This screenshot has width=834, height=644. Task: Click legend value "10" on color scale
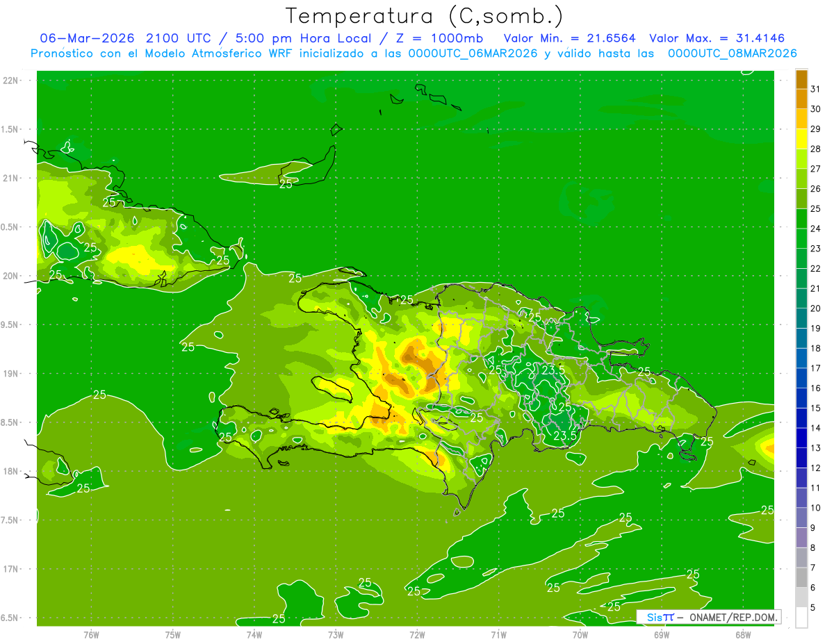point(816,508)
